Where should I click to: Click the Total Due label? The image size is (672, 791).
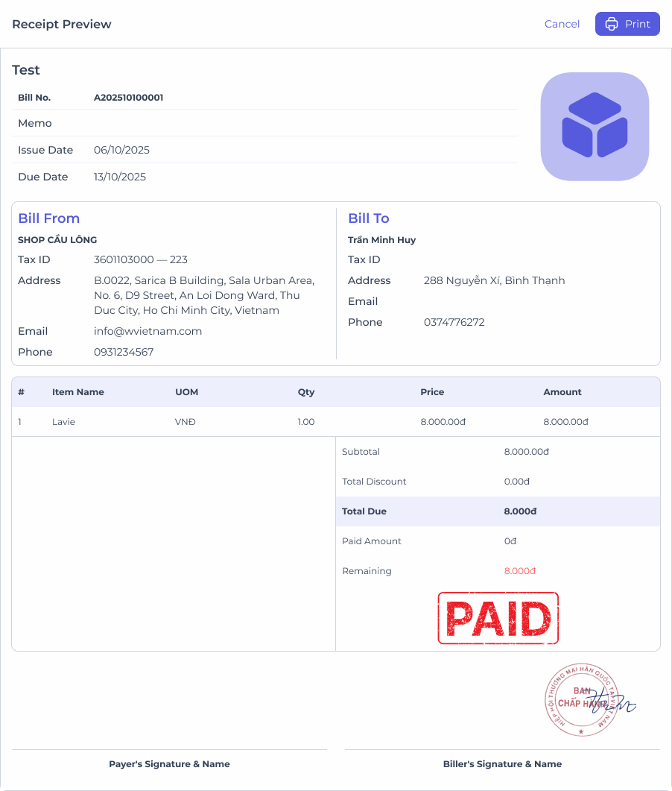point(364,511)
